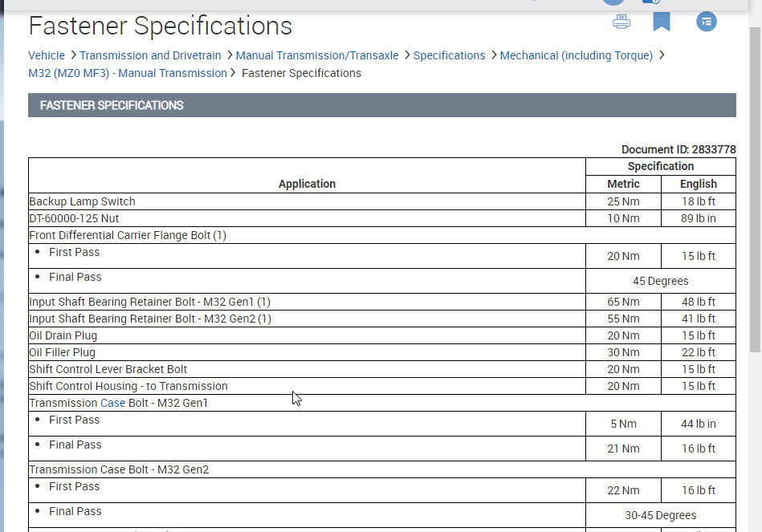762x532 pixels.
Task: Click the 25 Nm Backup Lamp value
Action: pyautogui.click(x=623, y=201)
